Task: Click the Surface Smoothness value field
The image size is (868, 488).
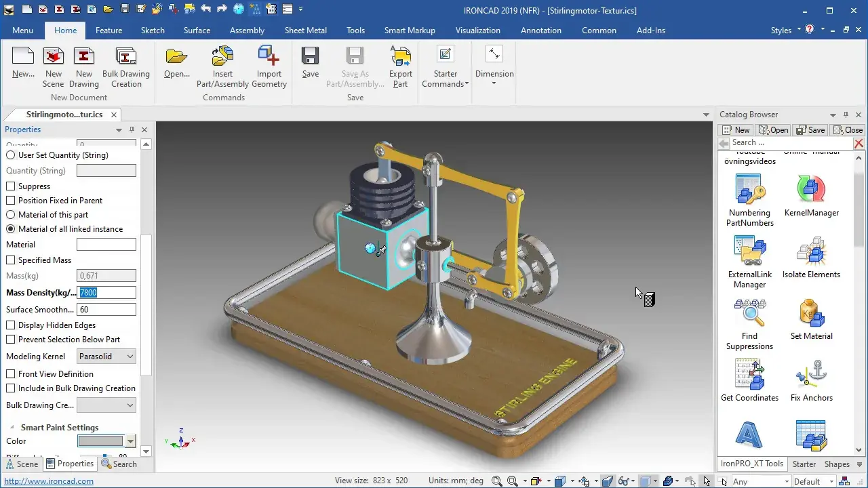Action: pyautogui.click(x=106, y=310)
